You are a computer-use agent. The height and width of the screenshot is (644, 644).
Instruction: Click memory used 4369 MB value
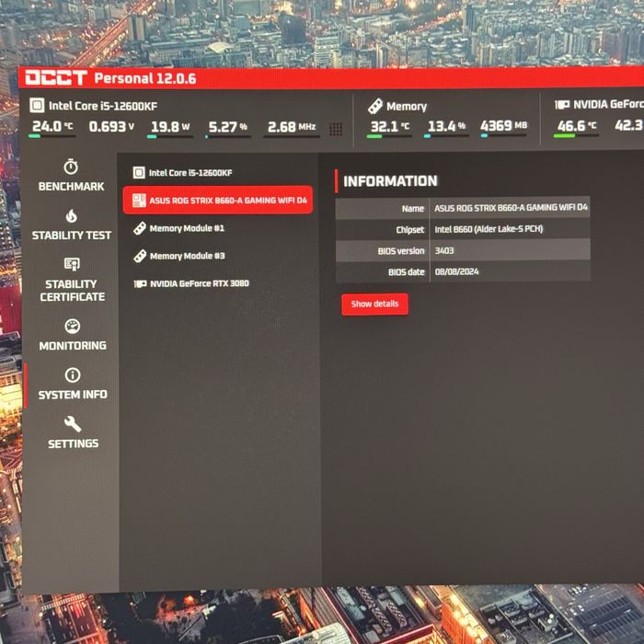coord(503,125)
